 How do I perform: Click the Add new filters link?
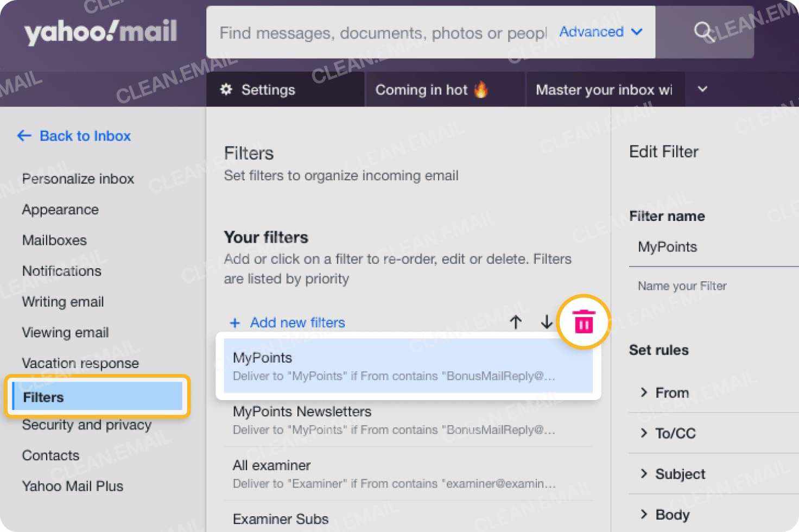297,322
